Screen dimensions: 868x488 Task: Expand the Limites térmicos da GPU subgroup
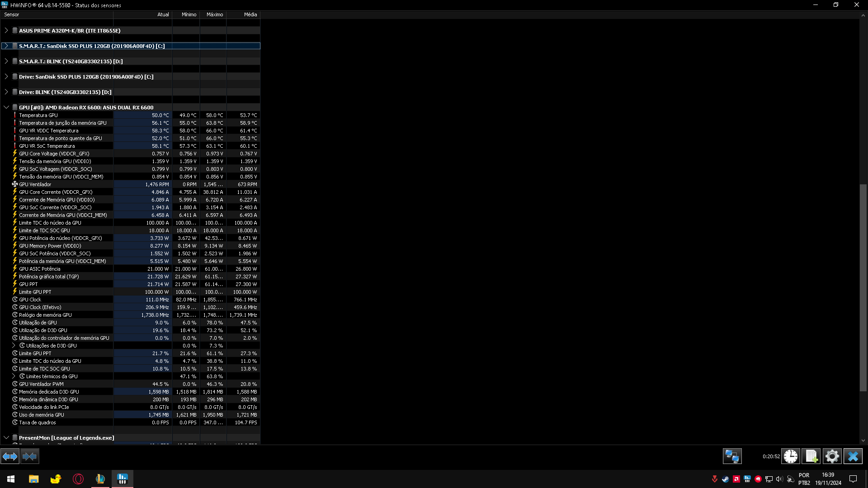point(14,376)
